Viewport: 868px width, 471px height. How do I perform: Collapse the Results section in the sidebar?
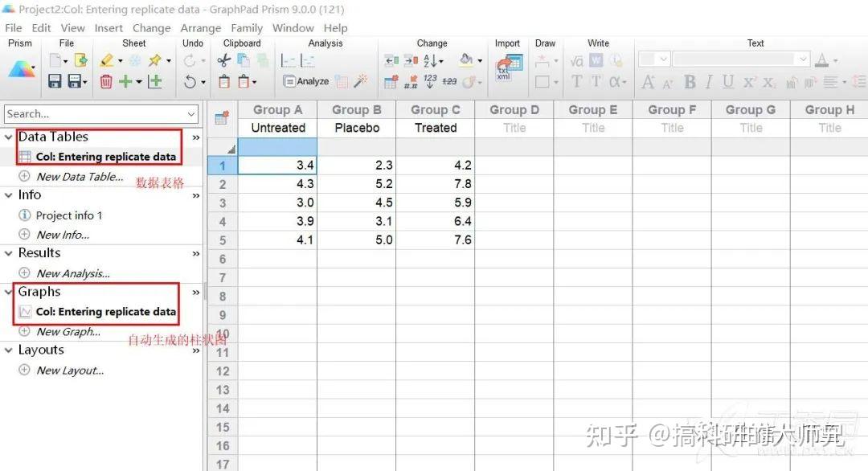(8, 252)
